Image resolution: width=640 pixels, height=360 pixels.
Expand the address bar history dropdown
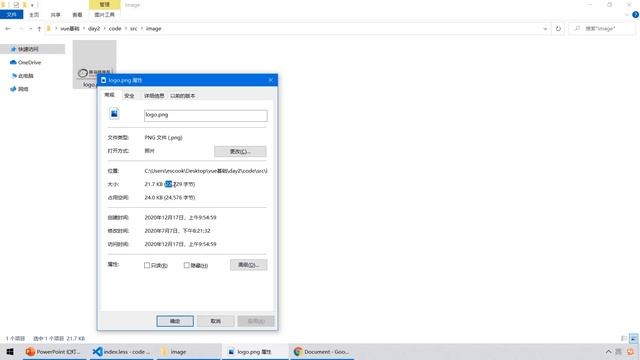coord(545,29)
